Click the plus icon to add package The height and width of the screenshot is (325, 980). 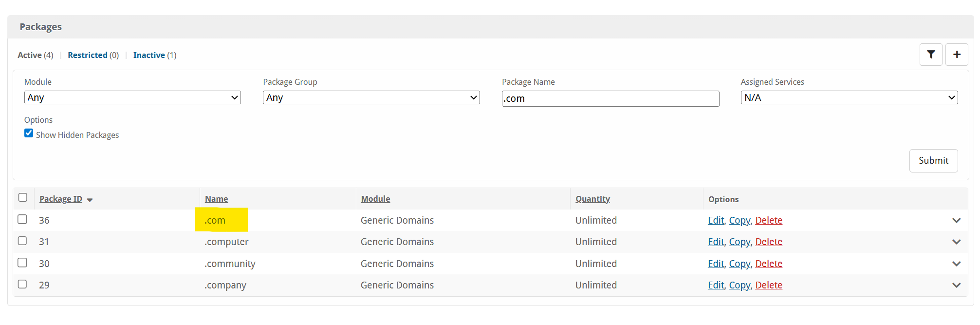pyautogui.click(x=956, y=55)
